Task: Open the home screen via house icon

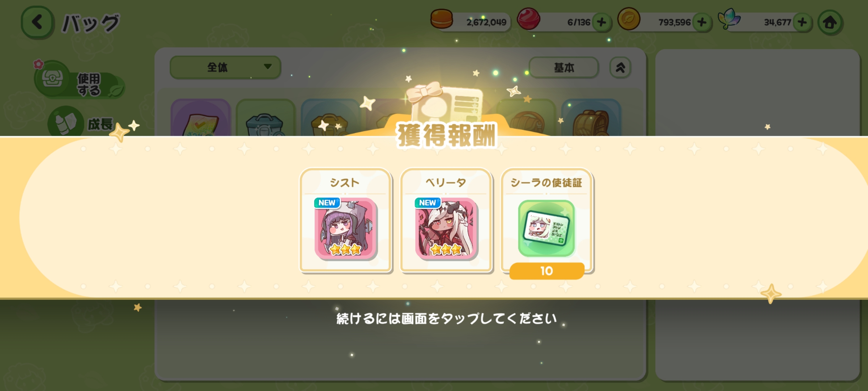Action: point(830,22)
